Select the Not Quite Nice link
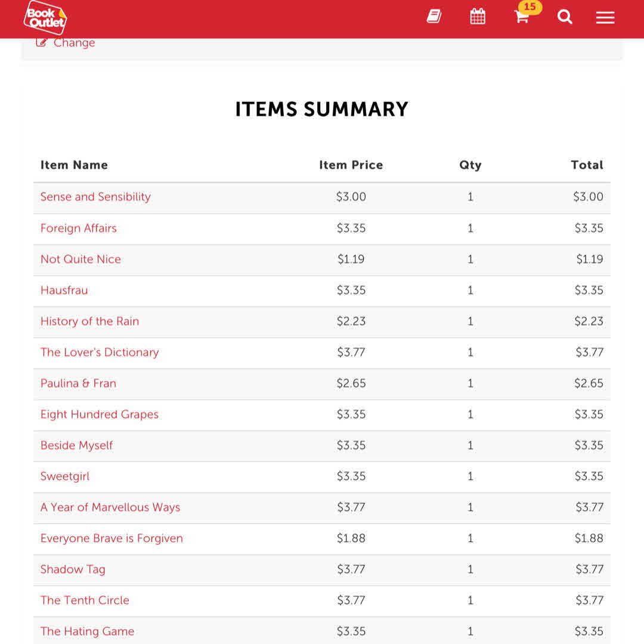This screenshot has width=644, height=644. point(80,259)
